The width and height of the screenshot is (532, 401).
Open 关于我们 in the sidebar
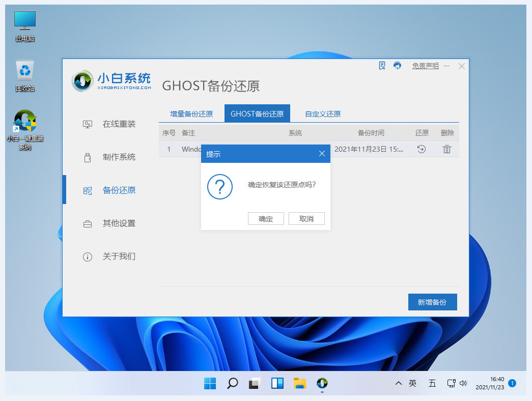click(119, 256)
